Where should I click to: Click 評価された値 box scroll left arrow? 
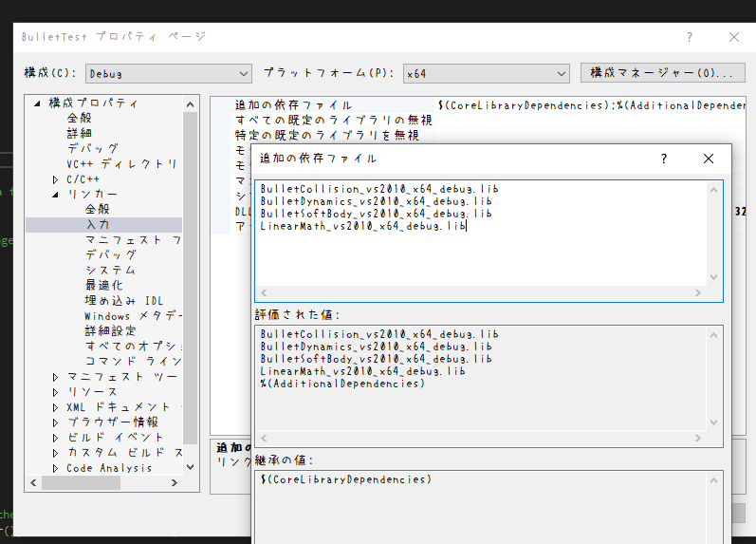264,439
